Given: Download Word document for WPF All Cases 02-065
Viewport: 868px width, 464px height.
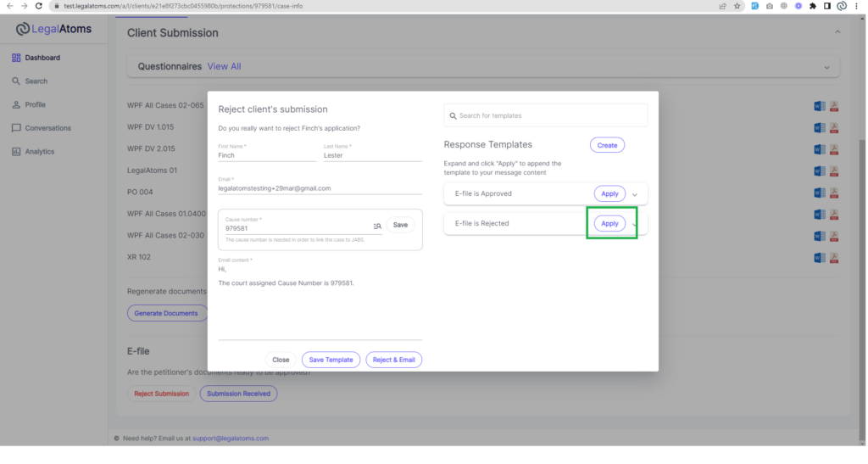Looking at the screenshot, I should tap(819, 106).
